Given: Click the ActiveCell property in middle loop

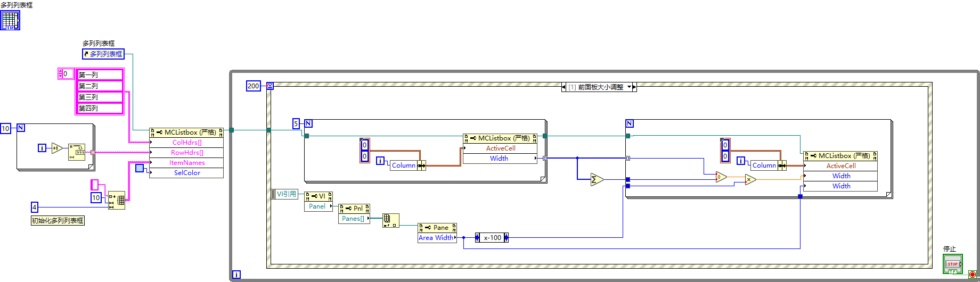Looking at the screenshot, I should point(500,148).
